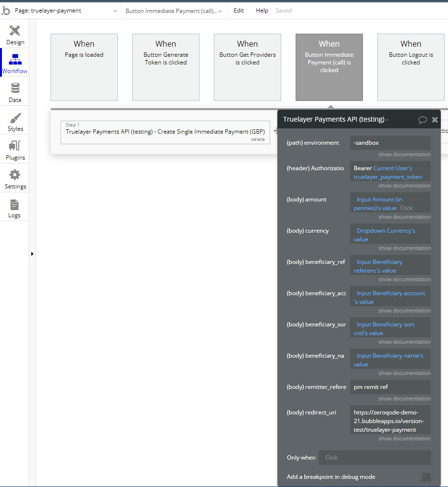The width and height of the screenshot is (448, 487).
Task: Edit the beneficiary account expression field
Action: click(x=390, y=296)
